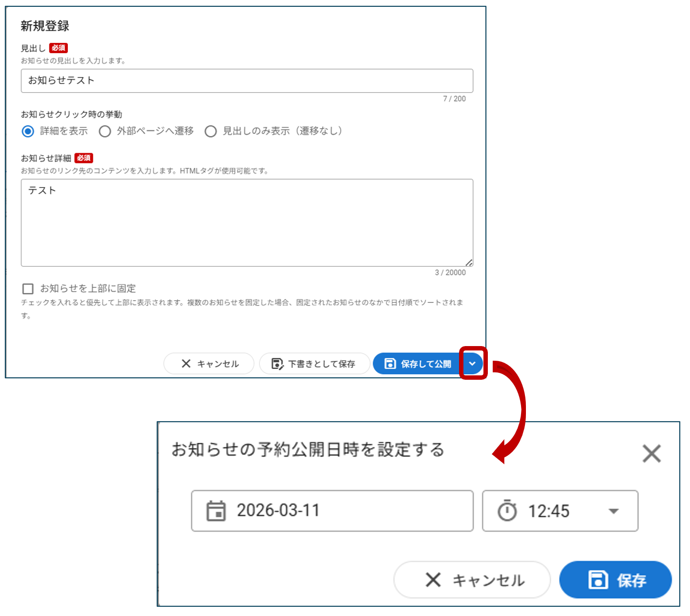Click the X icon on dialog キャンセル button
The image size is (690, 616).
433,580
